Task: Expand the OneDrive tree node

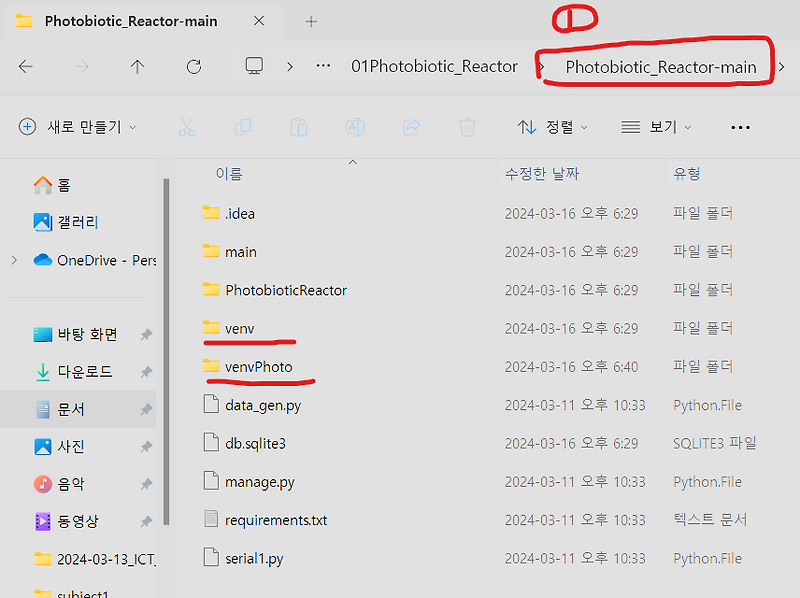Action: 14,260
